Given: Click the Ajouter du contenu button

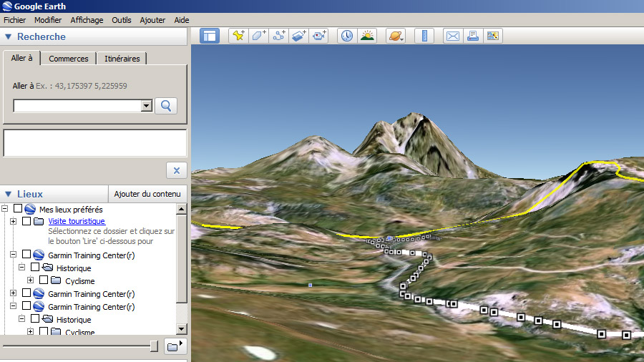Looking at the screenshot, I should [x=147, y=194].
